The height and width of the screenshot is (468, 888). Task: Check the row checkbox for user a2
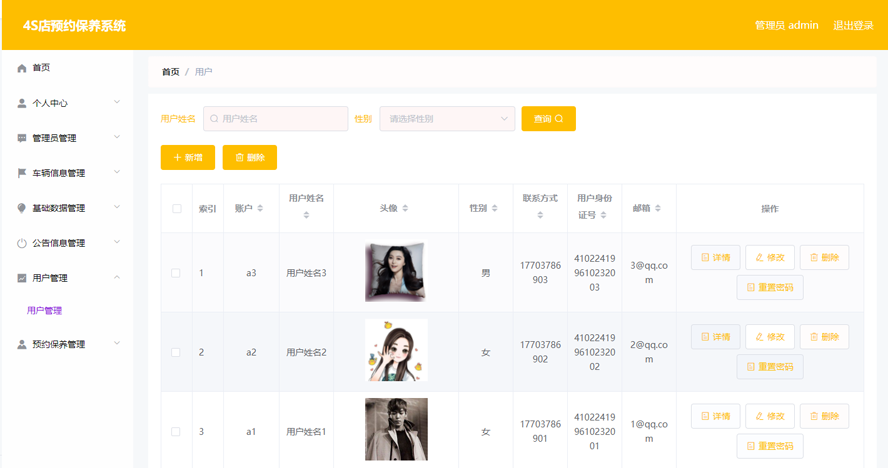point(177,352)
